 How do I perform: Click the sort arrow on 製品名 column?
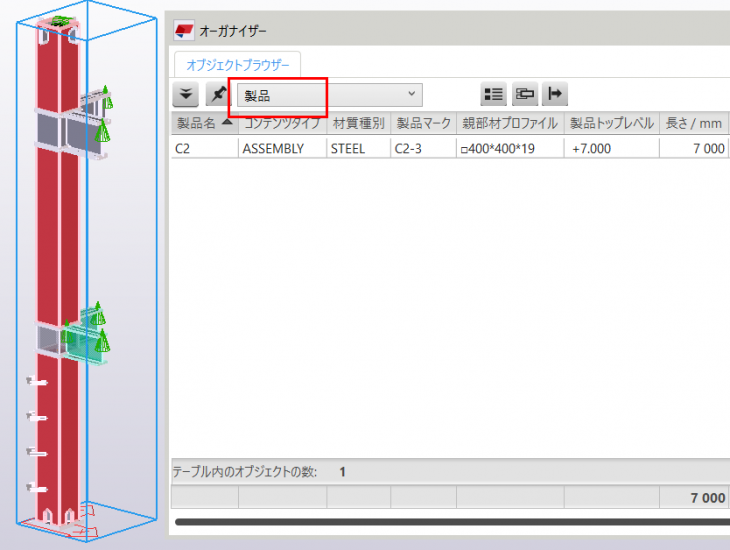pos(227,122)
